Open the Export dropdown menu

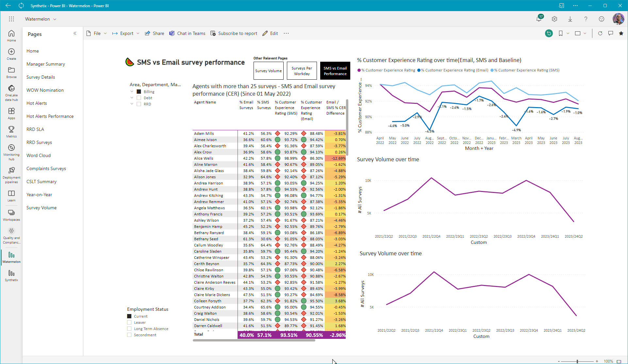tap(126, 33)
